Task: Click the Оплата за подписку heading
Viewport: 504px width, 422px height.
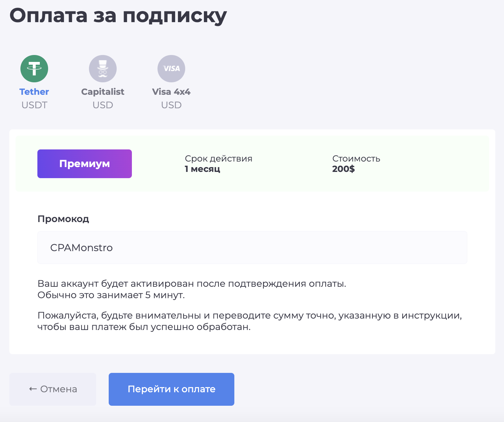Action: tap(118, 16)
